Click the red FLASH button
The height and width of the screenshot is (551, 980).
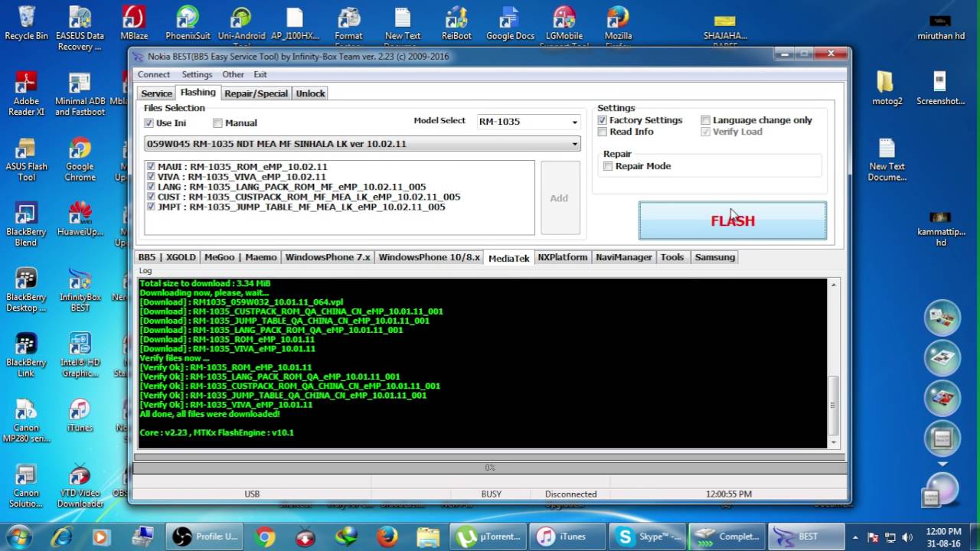point(733,220)
